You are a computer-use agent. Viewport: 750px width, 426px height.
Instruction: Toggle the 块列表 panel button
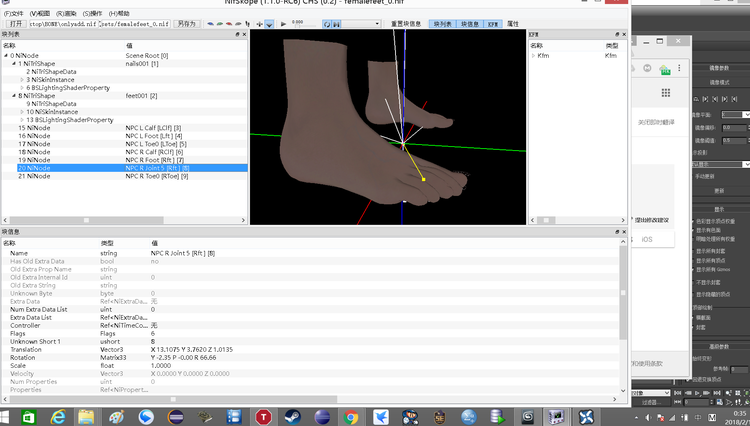(x=442, y=24)
